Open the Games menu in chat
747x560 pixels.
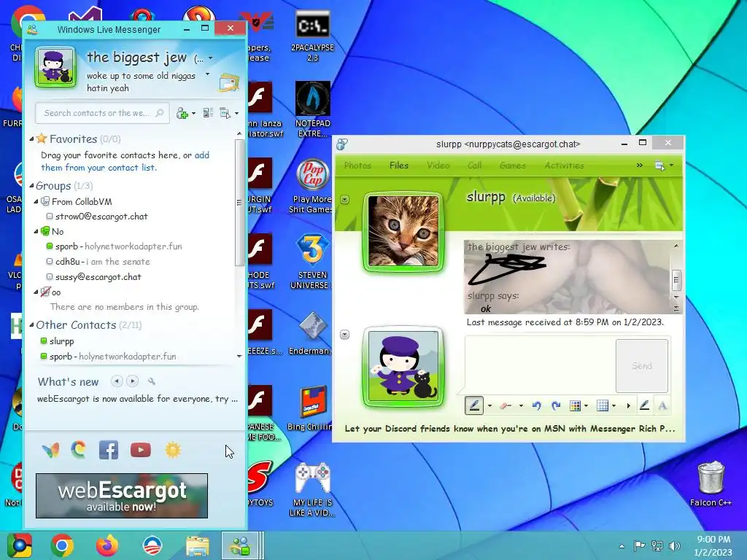[x=513, y=166]
